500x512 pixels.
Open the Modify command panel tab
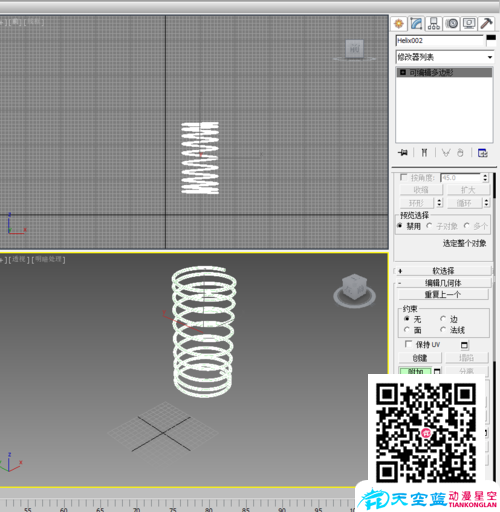(x=417, y=24)
